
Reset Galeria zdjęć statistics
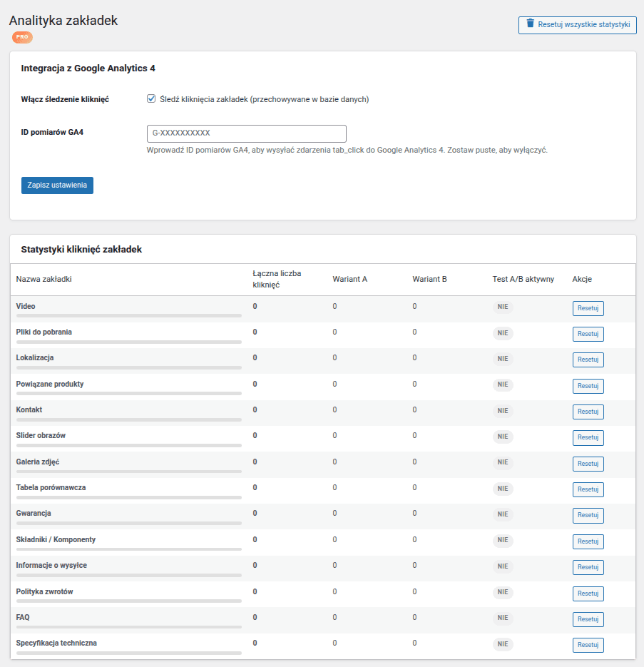point(588,464)
